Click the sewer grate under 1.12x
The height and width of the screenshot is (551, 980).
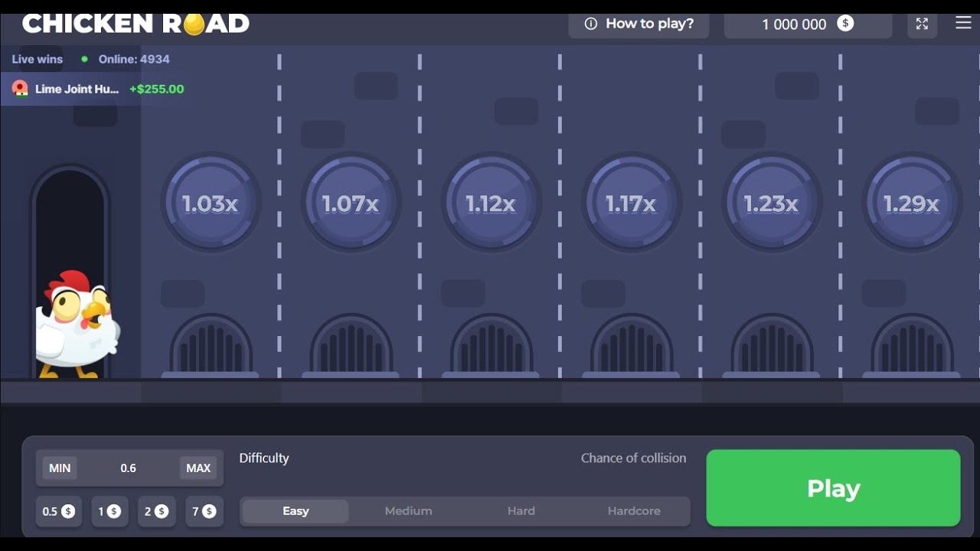491,346
